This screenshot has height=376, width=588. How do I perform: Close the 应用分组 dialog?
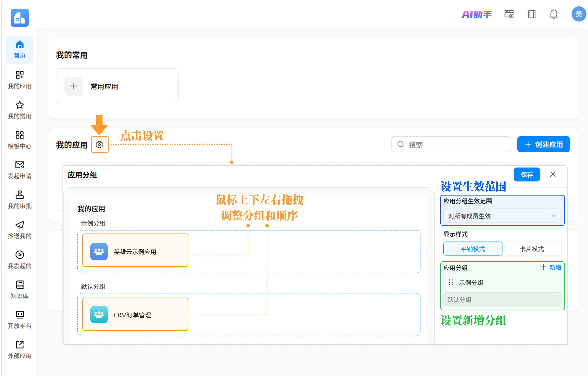tap(553, 175)
